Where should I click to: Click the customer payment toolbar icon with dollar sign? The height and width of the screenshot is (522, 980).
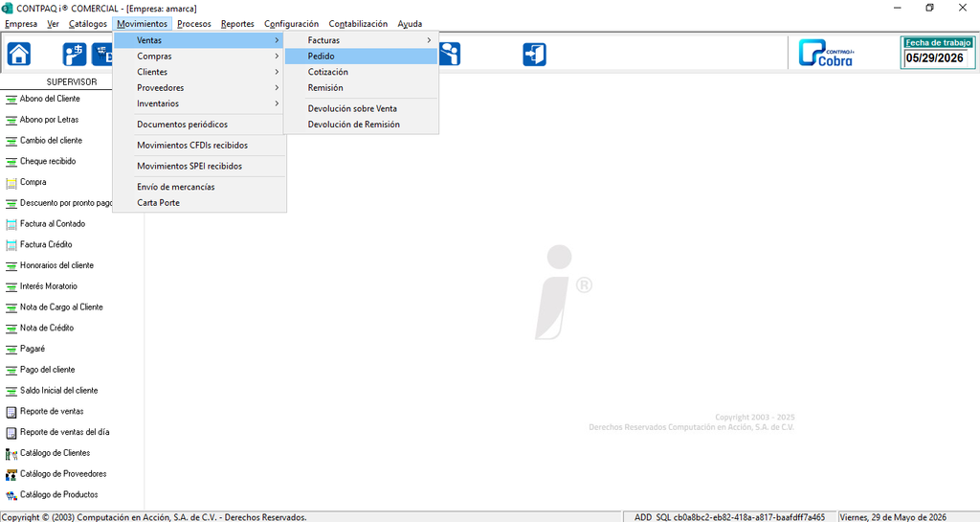click(x=75, y=55)
